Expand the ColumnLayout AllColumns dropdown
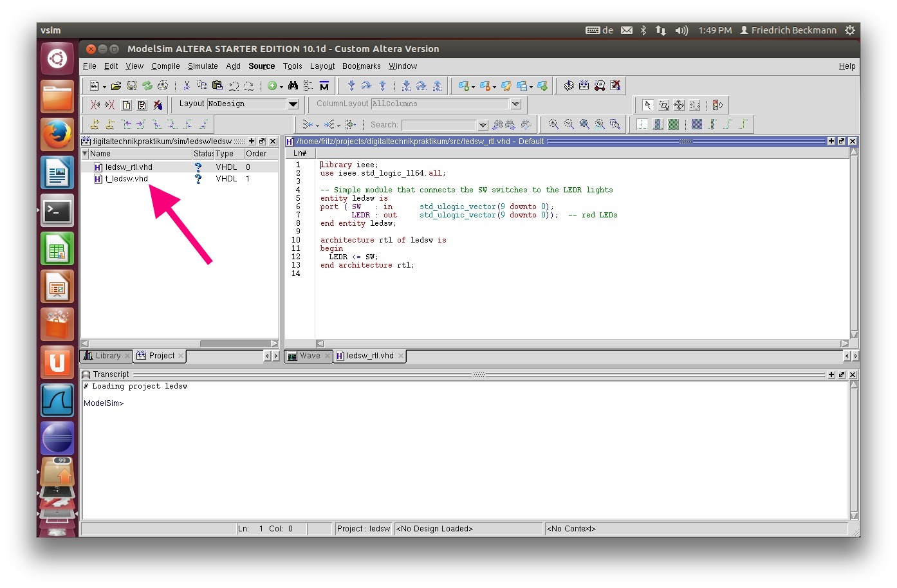The height and width of the screenshot is (588, 897). pyautogui.click(x=515, y=104)
